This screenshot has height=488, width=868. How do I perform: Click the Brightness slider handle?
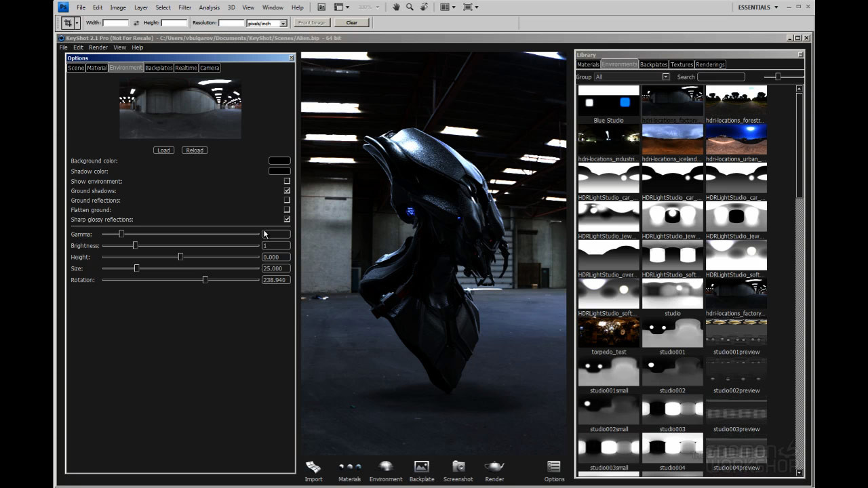point(135,245)
